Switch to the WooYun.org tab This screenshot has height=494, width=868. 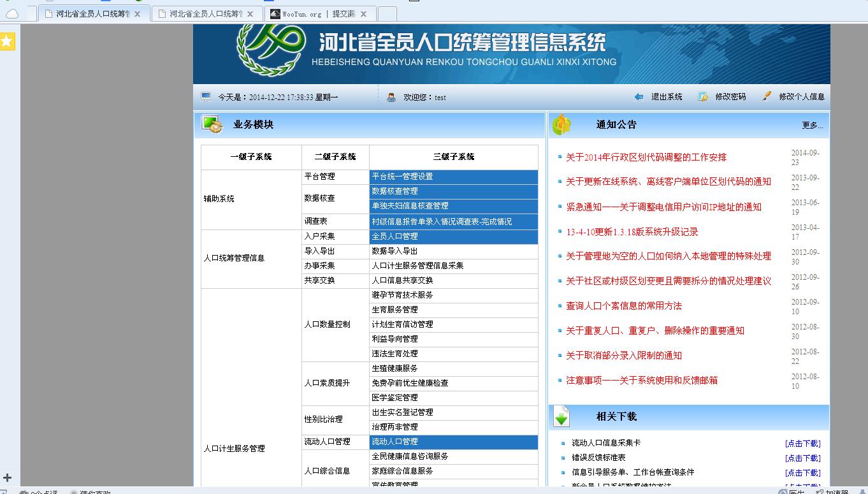(319, 13)
